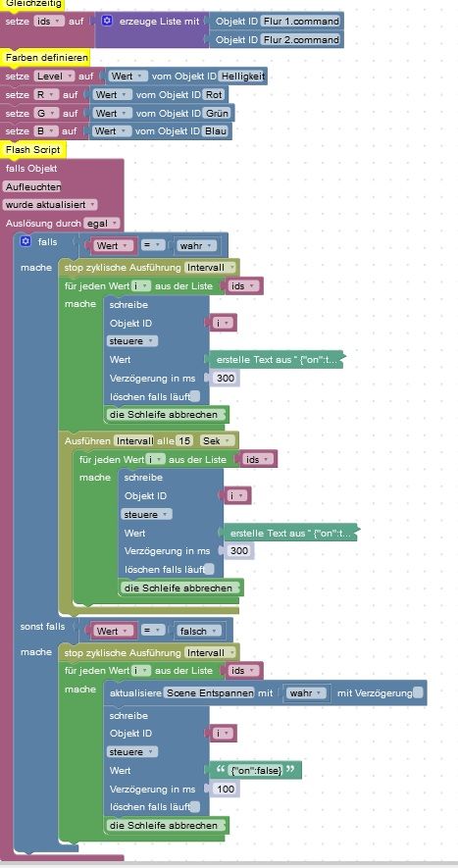Open the 'falsch' value dropdown
This screenshot has height=868, width=458.
pos(198,631)
